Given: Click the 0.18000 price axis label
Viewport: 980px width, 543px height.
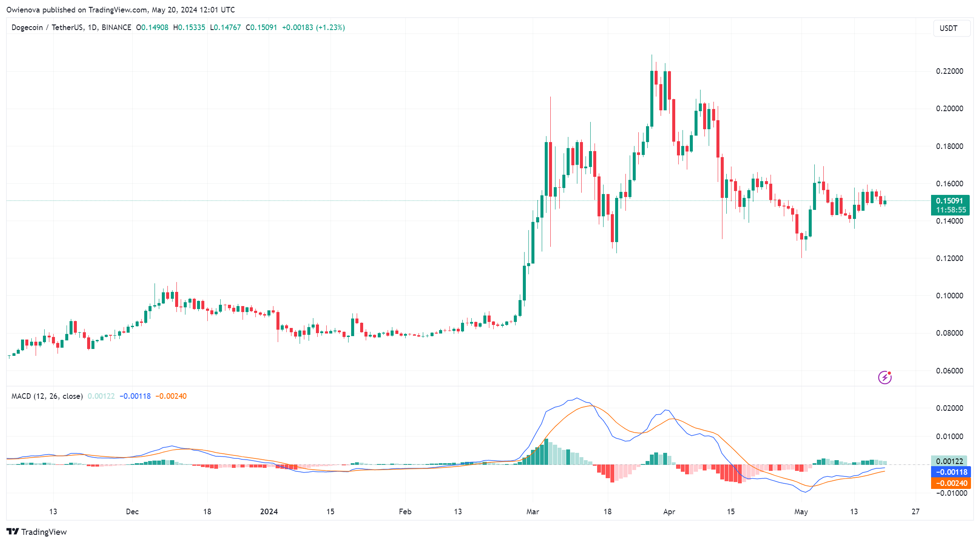Looking at the screenshot, I should pyautogui.click(x=950, y=146).
